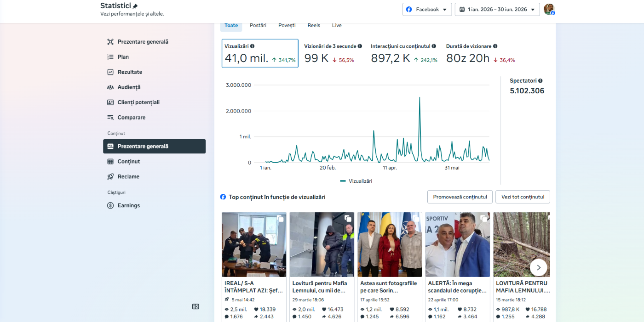Open the post thumbnail dated 5 mai 14:42
644x322 pixels.
click(x=254, y=244)
